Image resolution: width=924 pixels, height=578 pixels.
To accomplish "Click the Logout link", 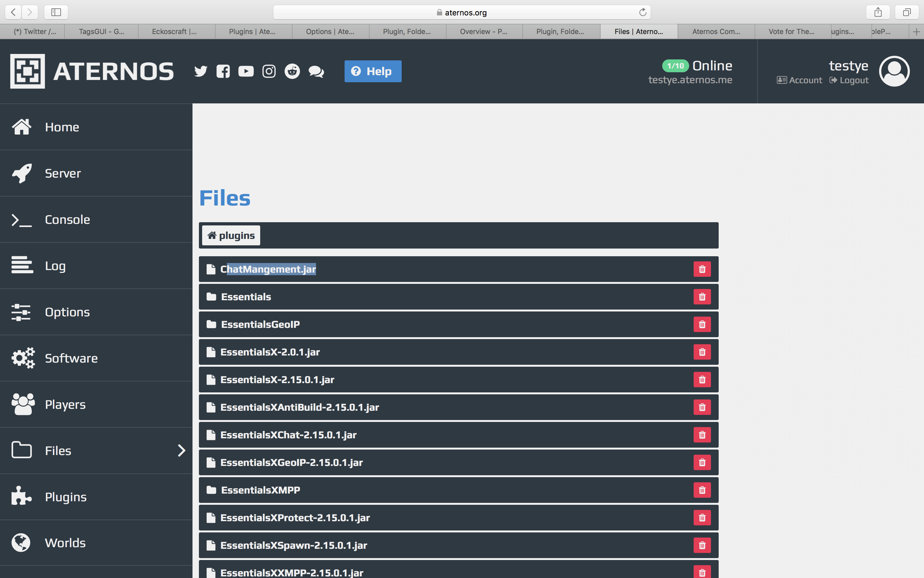I will coord(849,80).
